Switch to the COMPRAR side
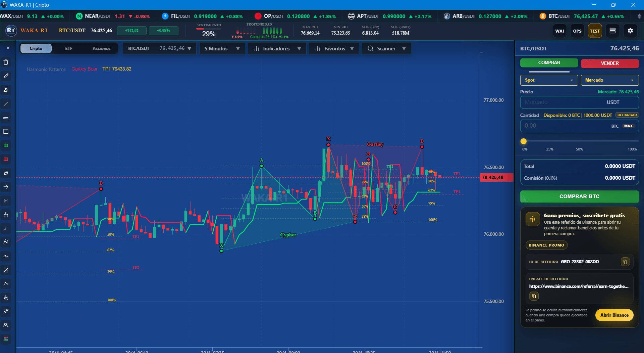The height and width of the screenshot is (353, 644). [x=549, y=63]
